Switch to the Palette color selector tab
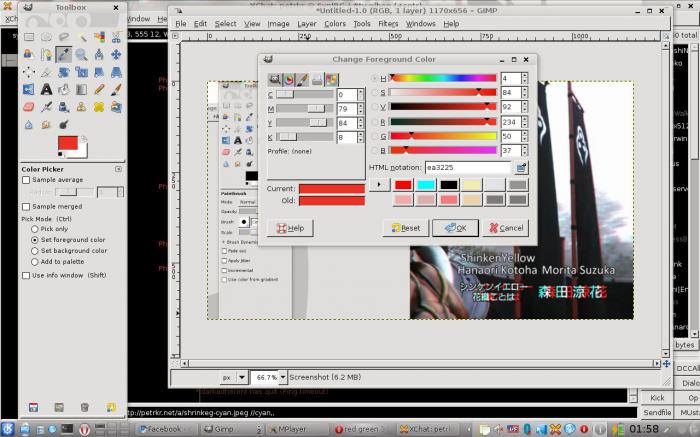Viewport: 700px width, 437px height. point(331,80)
